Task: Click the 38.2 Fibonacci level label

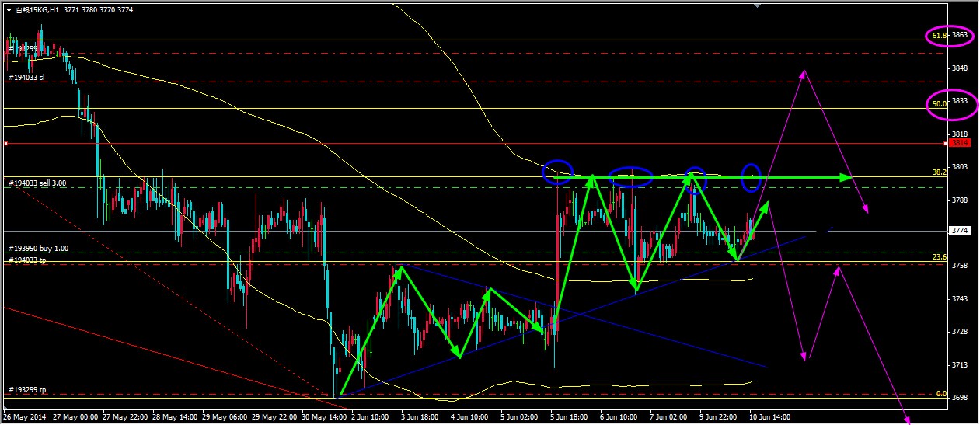Action: [x=938, y=172]
